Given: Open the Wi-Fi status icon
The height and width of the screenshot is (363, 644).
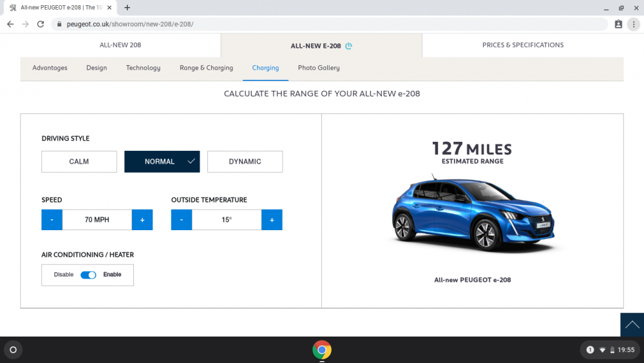Looking at the screenshot, I should point(603,350).
